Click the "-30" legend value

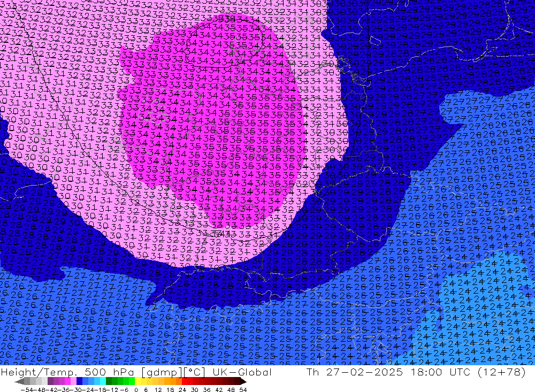[x=76, y=390]
